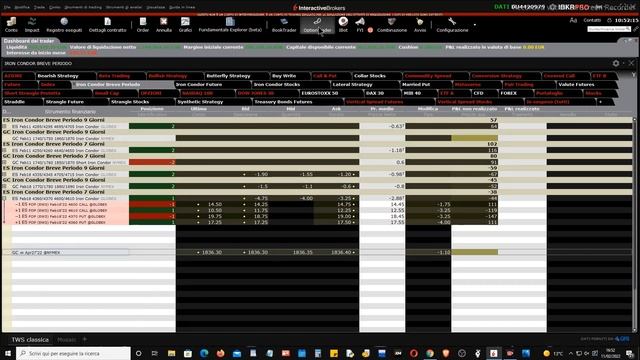Expand the ES Feb11 4250/4260 Iron Condor row

click(x=4, y=150)
